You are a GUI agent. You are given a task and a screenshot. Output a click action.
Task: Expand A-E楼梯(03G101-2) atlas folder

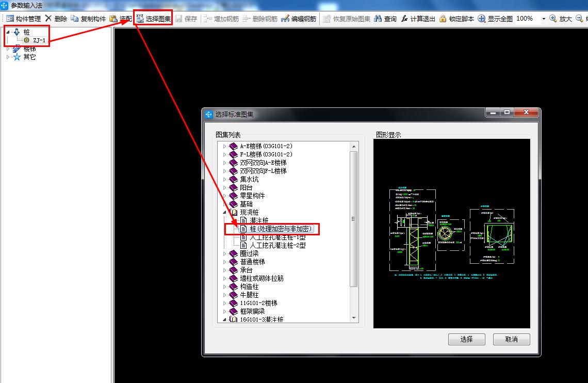pos(224,146)
